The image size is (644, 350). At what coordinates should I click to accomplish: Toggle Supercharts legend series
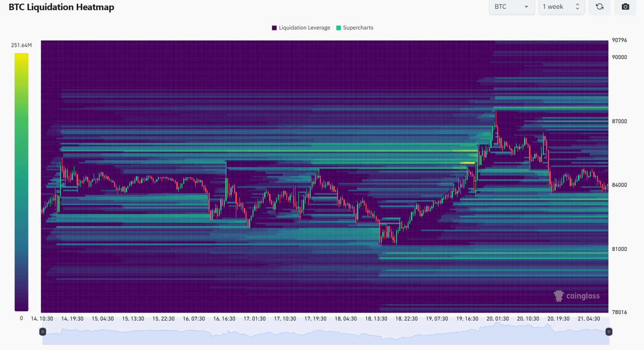point(355,28)
